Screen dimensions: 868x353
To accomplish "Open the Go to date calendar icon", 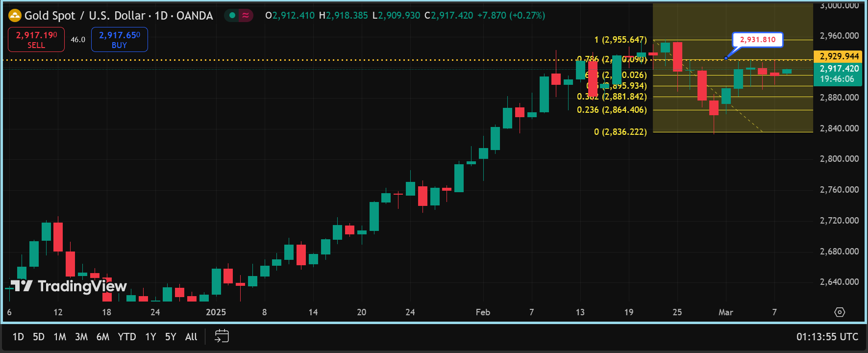I will 222,336.
